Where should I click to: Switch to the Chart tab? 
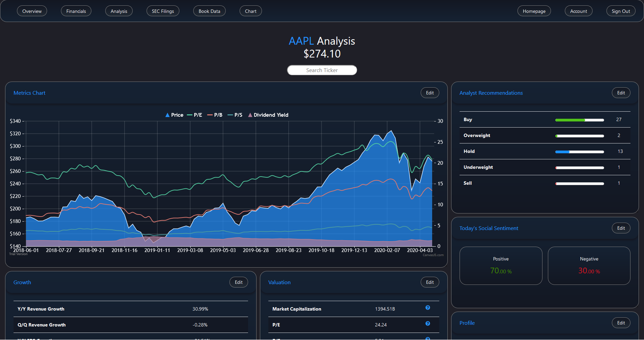click(x=251, y=11)
